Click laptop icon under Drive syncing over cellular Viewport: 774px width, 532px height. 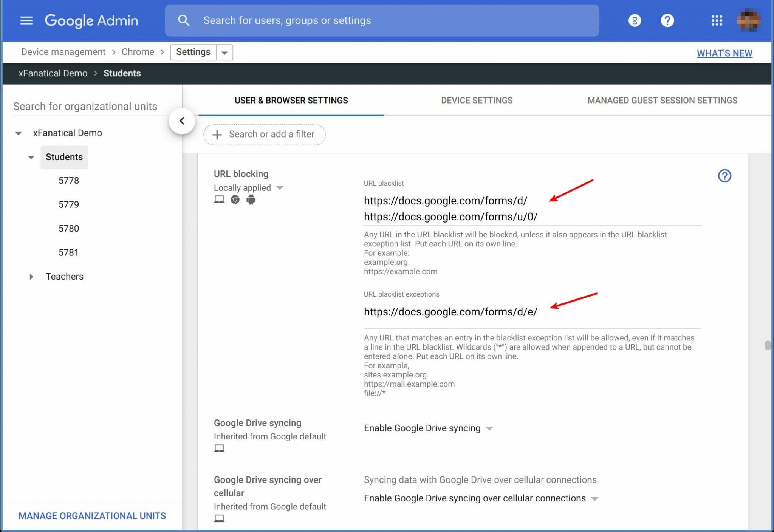pos(219,518)
